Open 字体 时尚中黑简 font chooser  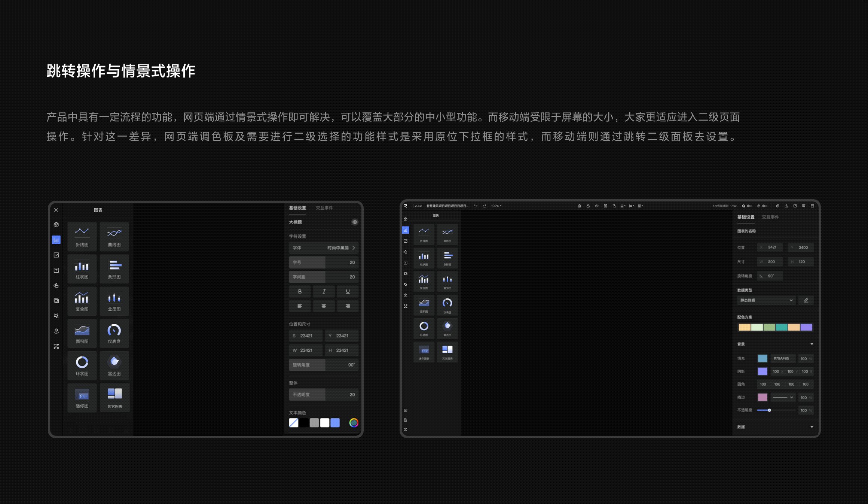324,248
